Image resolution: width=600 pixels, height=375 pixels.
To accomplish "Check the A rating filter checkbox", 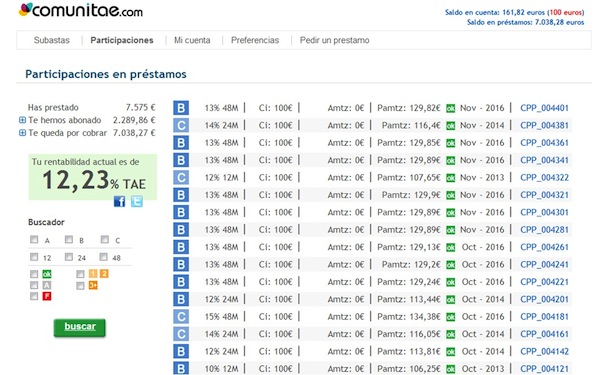I will pyautogui.click(x=34, y=240).
